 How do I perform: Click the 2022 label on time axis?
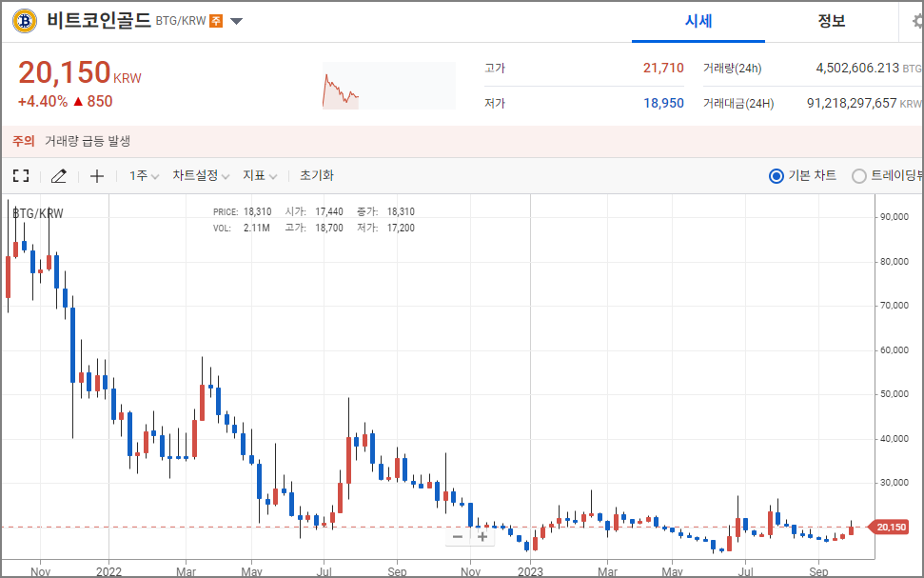[x=108, y=571]
